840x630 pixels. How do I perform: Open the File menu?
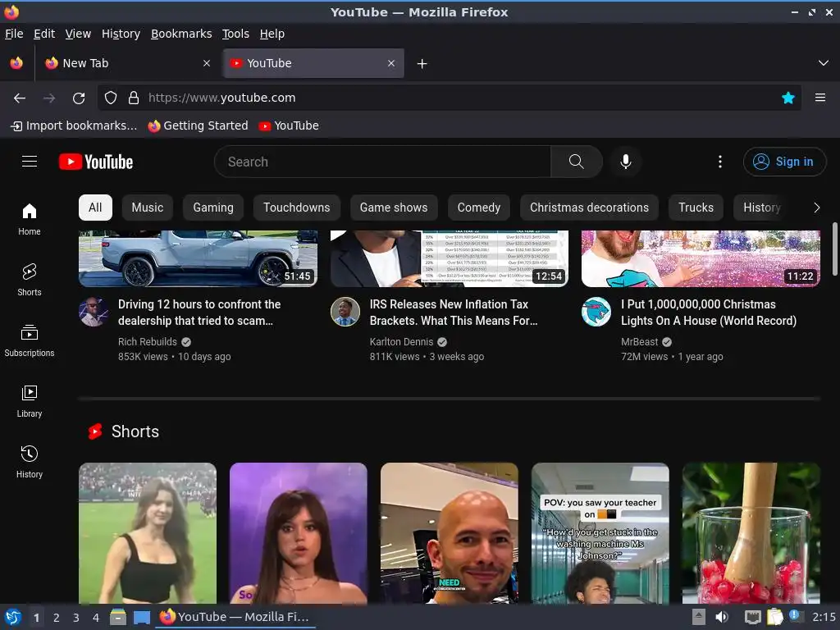click(14, 34)
